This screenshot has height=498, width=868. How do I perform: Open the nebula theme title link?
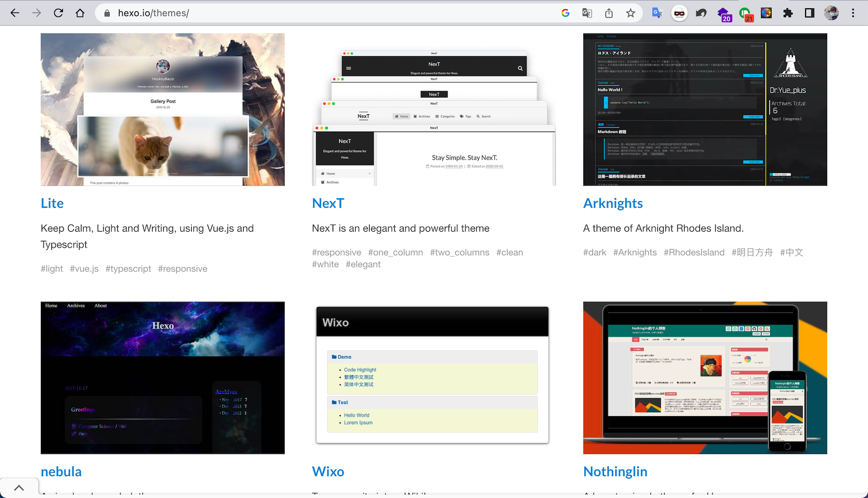(61, 471)
